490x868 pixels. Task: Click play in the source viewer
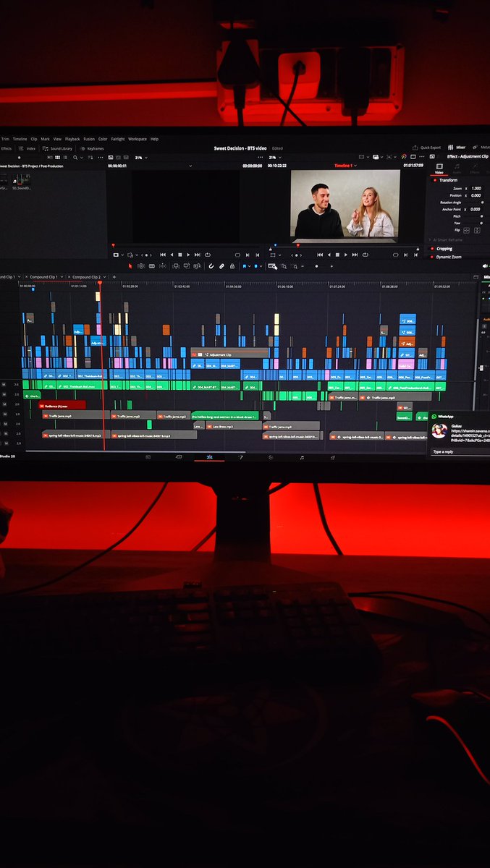(x=188, y=255)
